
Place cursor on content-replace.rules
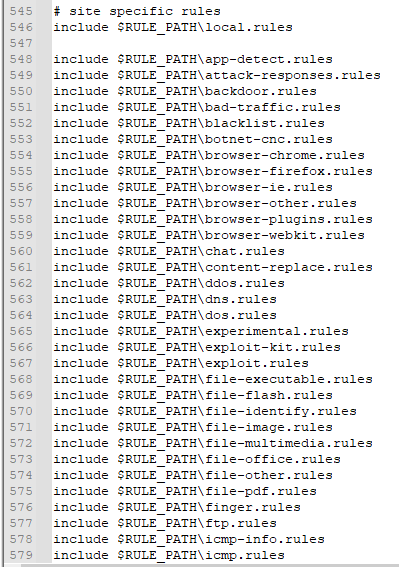tap(289, 267)
